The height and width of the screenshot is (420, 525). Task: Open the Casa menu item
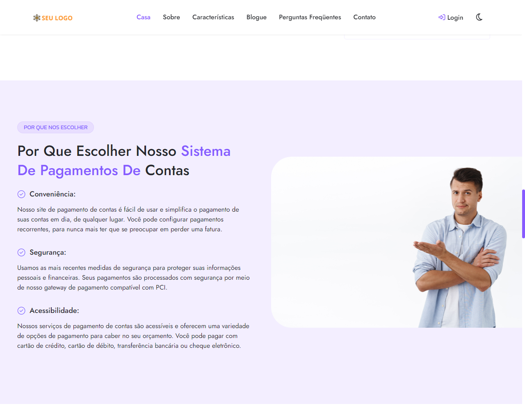(144, 17)
